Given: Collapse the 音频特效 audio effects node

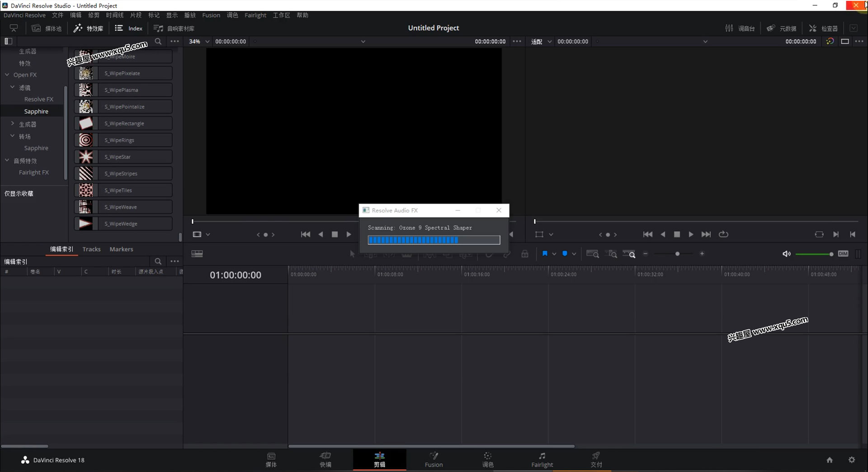Looking at the screenshot, I should [7, 160].
